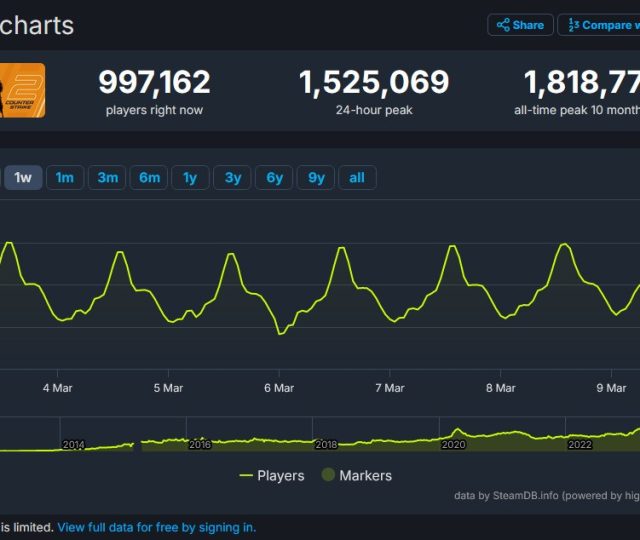Show the 9y chart range

(x=316, y=178)
